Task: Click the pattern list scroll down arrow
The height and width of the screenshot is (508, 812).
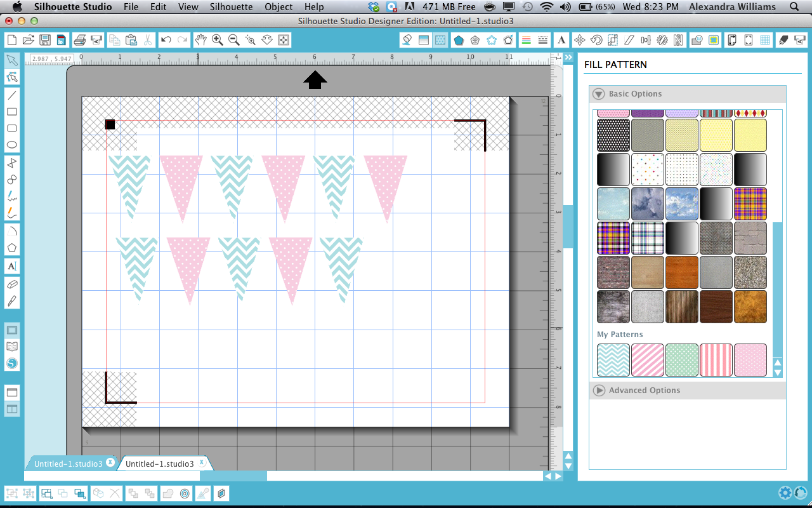Action: 777,372
